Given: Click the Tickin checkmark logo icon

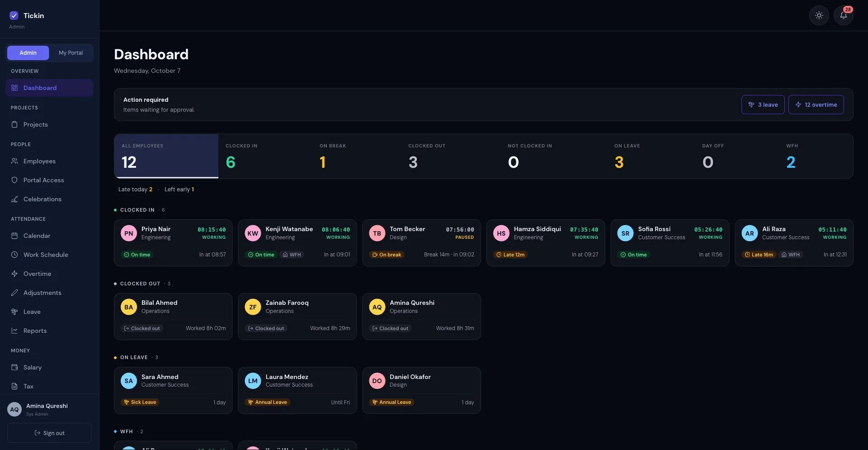Looking at the screenshot, I should pos(14,15).
